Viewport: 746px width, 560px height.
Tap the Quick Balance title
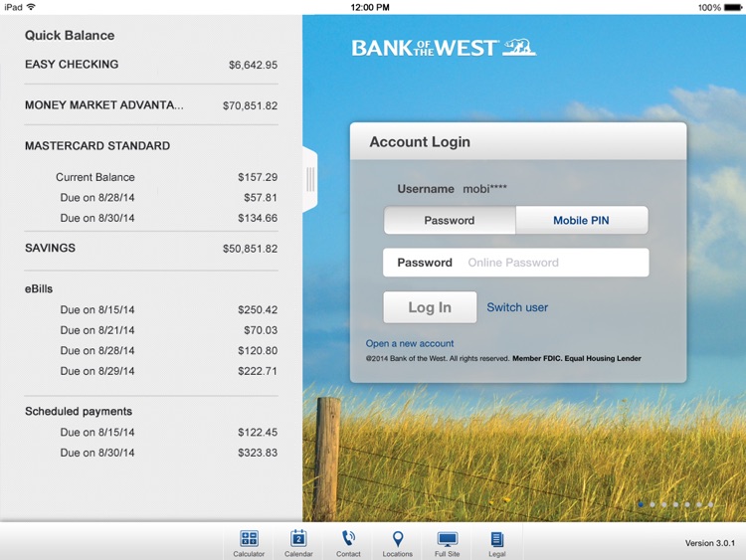70,35
